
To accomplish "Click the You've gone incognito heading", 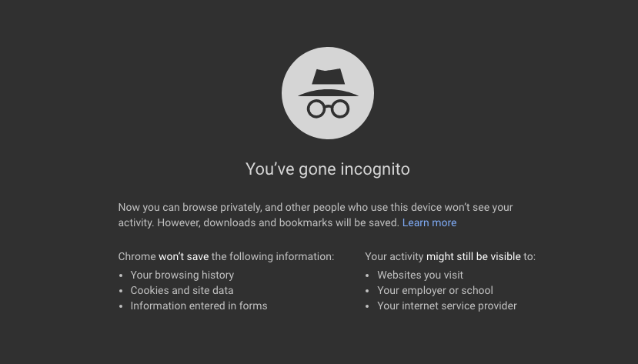I will [328, 169].
